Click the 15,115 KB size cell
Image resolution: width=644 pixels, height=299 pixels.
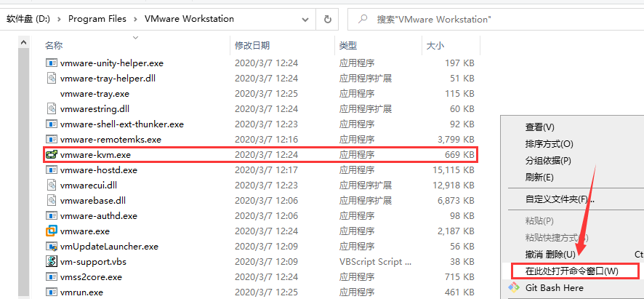coord(453,170)
